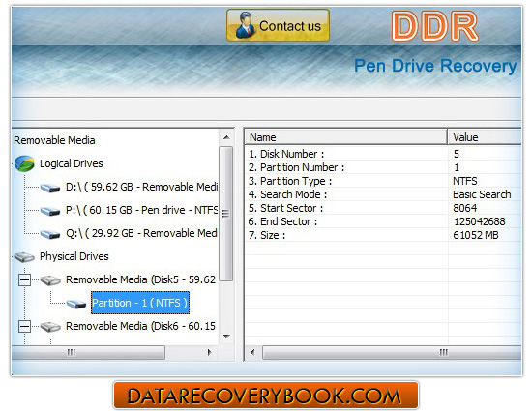This screenshot has width=532, height=411.
Task: Click the tree panel scroll-right arrow
Action: tap(209, 352)
